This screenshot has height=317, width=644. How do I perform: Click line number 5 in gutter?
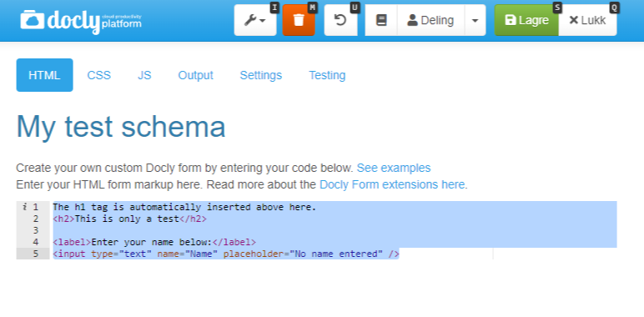coord(35,254)
